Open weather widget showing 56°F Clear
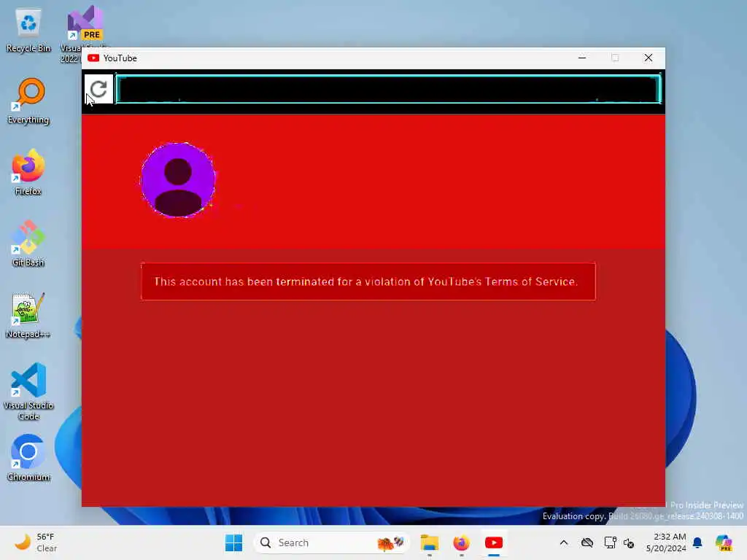 [35, 542]
